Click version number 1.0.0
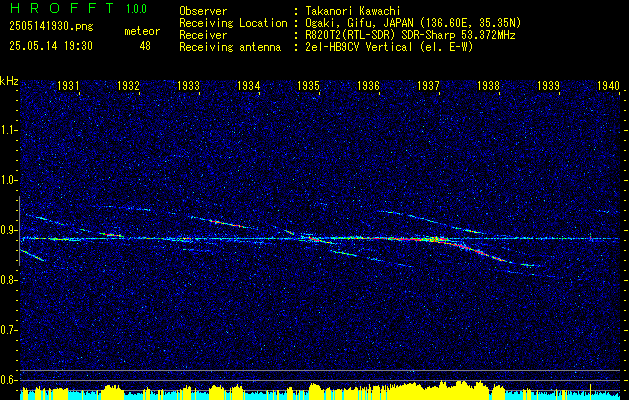Screen dimensions: 629x400 point(136,8)
